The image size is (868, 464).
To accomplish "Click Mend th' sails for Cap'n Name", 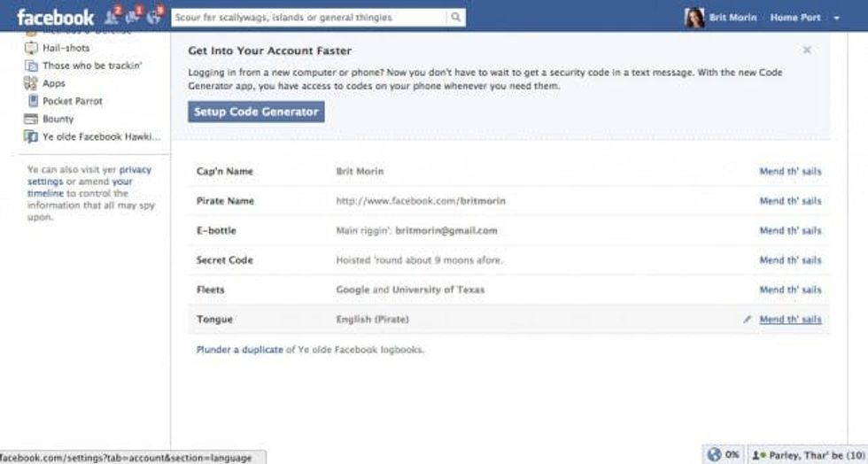I will tap(790, 171).
